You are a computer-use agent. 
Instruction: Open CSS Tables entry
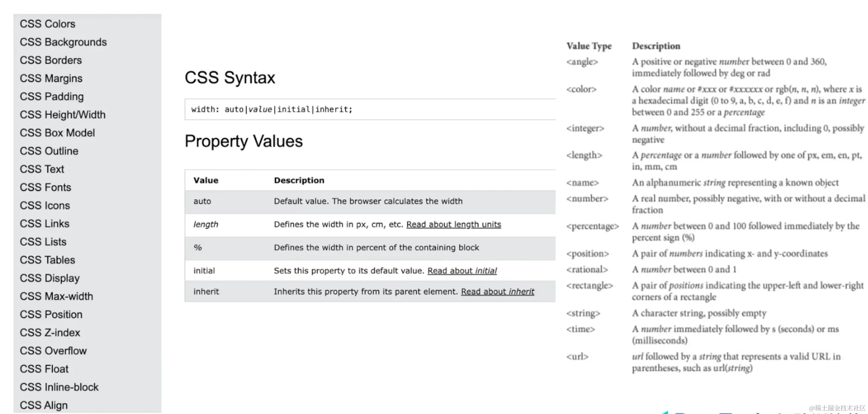tap(48, 260)
